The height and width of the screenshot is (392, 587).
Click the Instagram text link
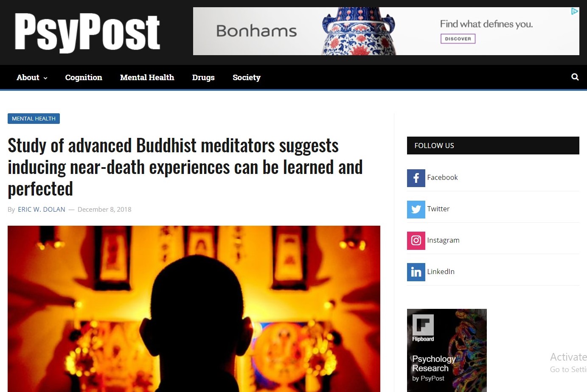point(443,240)
